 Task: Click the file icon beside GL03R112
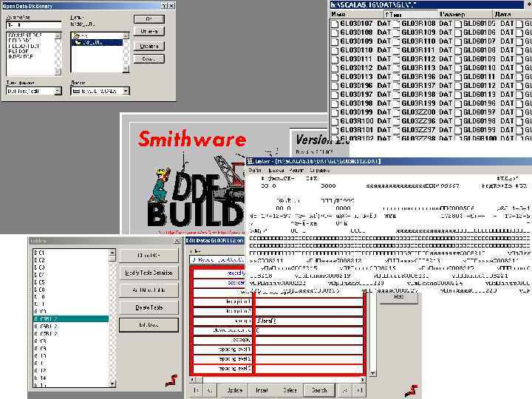click(x=396, y=59)
